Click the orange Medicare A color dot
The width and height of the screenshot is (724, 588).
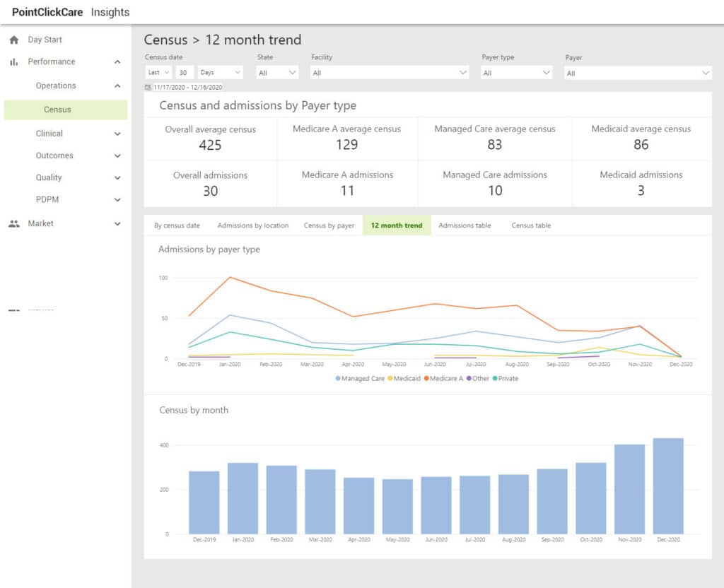[x=426, y=378]
